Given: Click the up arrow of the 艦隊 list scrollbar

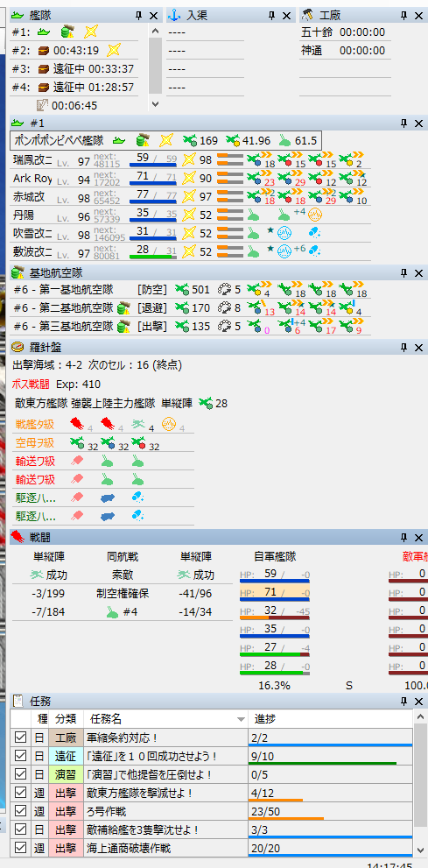Looking at the screenshot, I should pyautogui.click(x=156, y=32).
